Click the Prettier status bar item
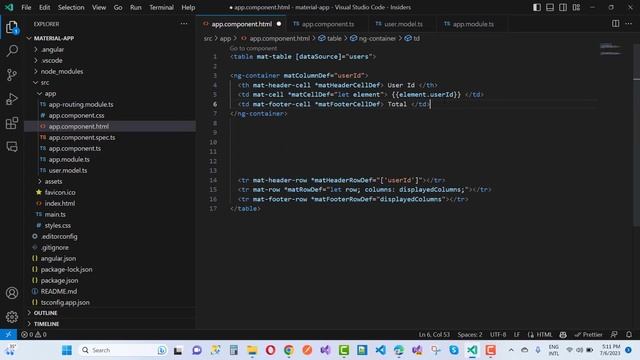The width and height of the screenshot is (640, 360). [x=588, y=334]
